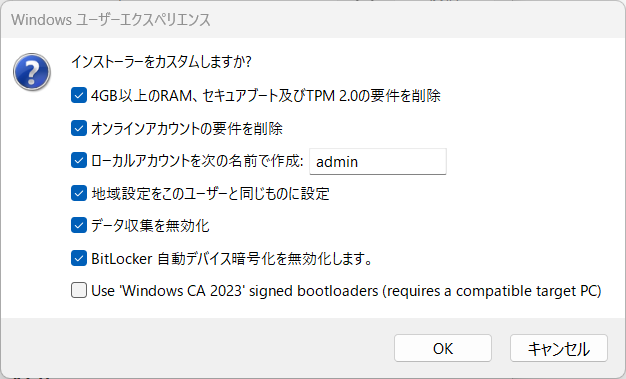Confirm the dialog with OK
Screen dimensions: 626x379
(443, 348)
